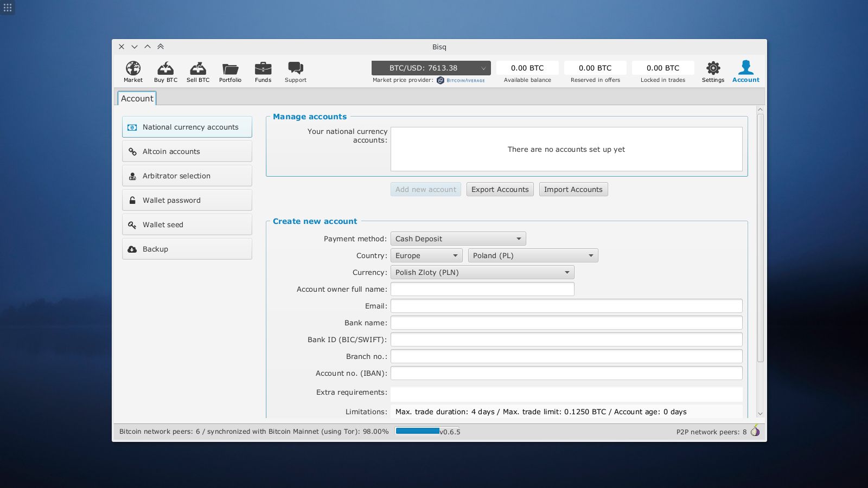Image resolution: width=868 pixels, height=488 pixels.
Task: Click the scrollbar down arrow
Action: click(760, 414)
